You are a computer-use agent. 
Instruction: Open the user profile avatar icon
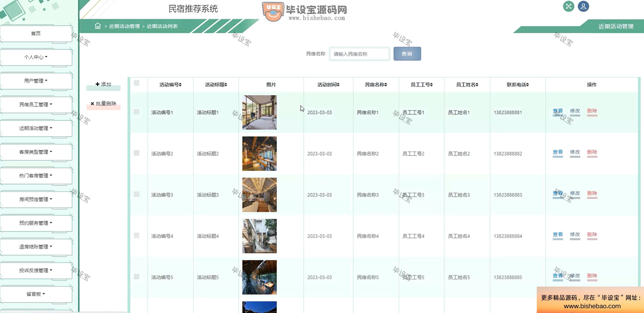[x=583, y=6]
